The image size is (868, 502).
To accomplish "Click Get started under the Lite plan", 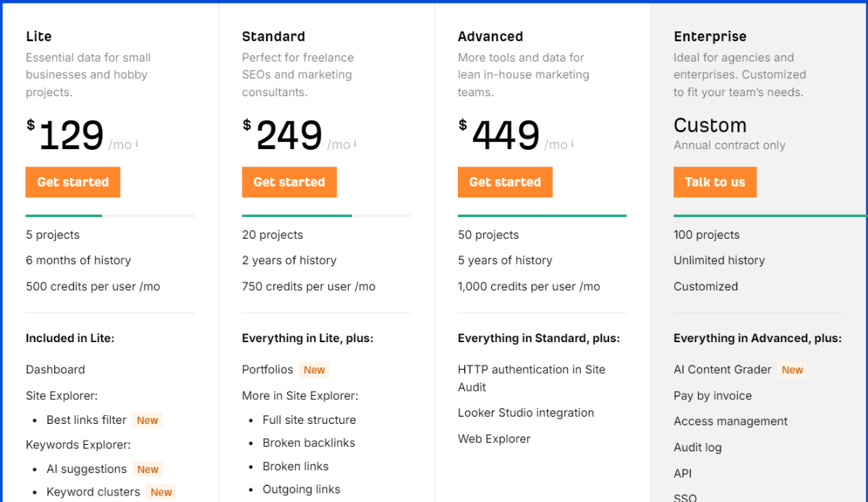I will (x=73, y=182).
